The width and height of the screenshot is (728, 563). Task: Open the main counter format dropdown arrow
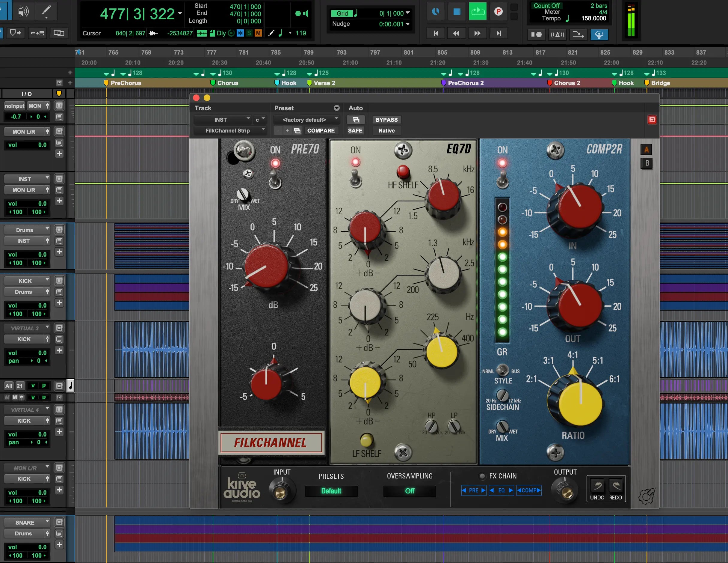click(180, 13)
